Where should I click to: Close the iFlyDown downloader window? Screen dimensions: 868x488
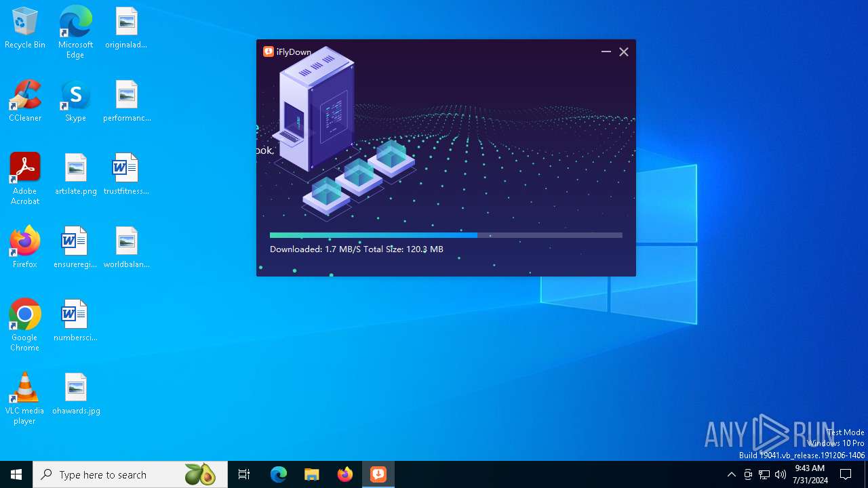[624, 52]
